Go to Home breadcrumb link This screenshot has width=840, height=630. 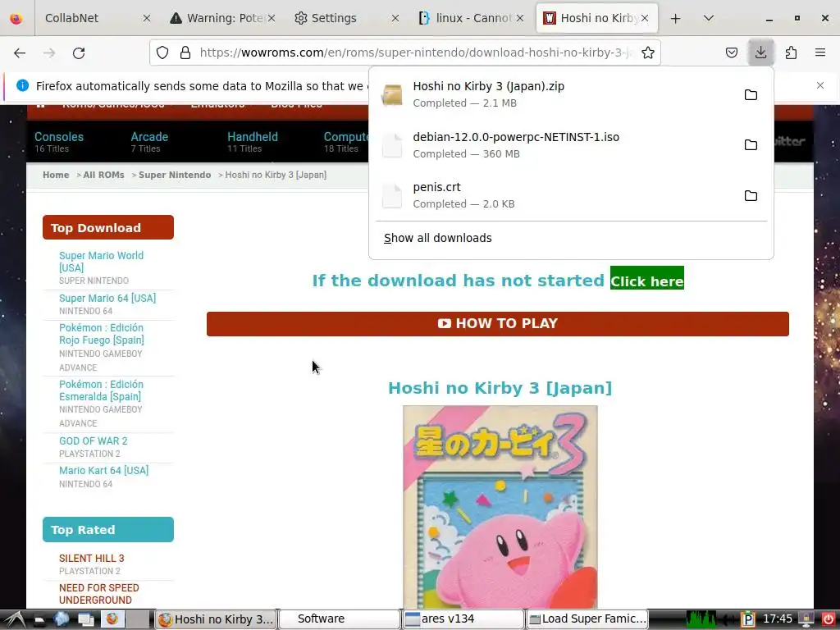tap(56, 176)
